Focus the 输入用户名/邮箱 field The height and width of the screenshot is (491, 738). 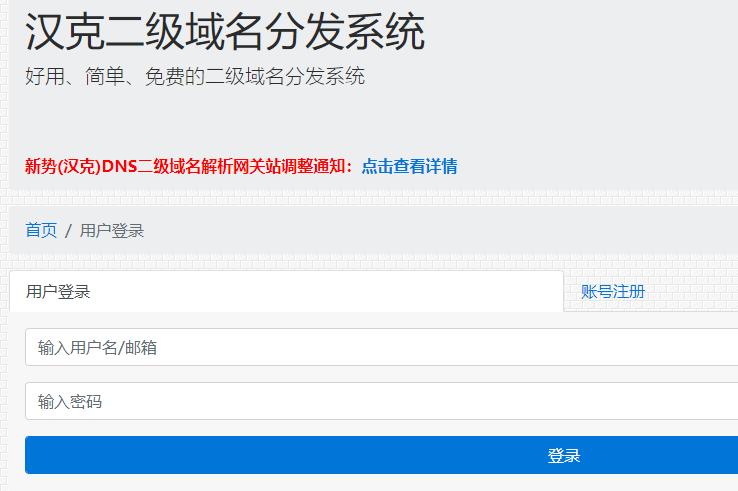[x=382, y=347]
